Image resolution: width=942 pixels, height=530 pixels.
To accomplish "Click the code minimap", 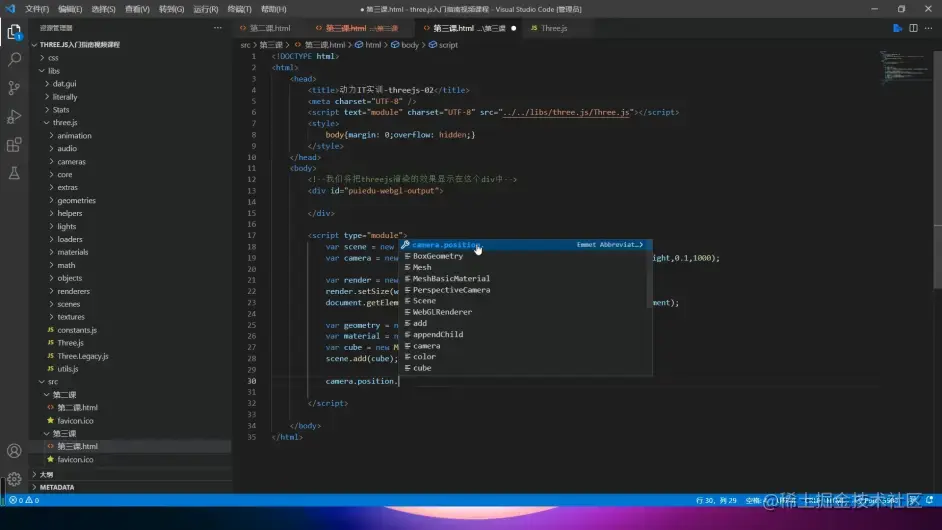I will 904,66.
